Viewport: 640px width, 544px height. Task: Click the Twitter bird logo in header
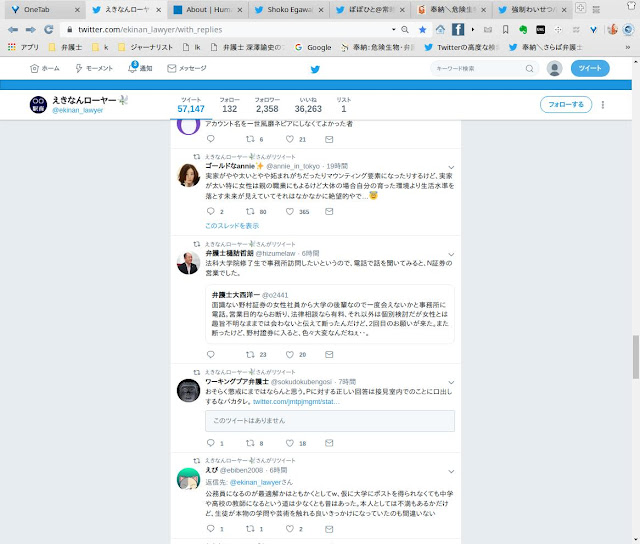(315, 69)
